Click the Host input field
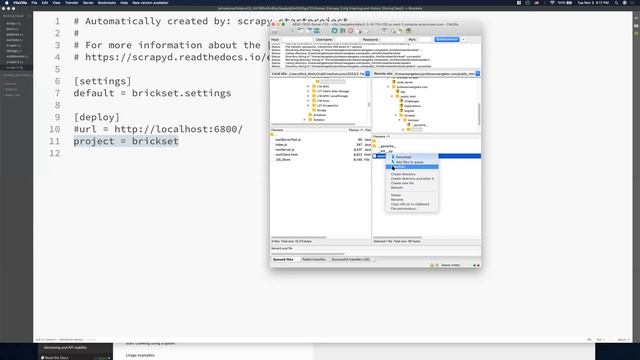The height and width of the screenshot is (360, 640). 297,40
